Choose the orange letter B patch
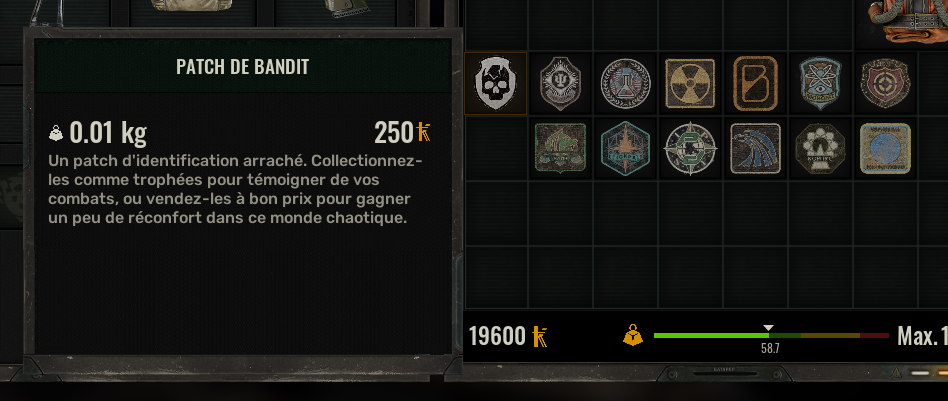This screenshot has width=948, height=401. click(755, 83)
